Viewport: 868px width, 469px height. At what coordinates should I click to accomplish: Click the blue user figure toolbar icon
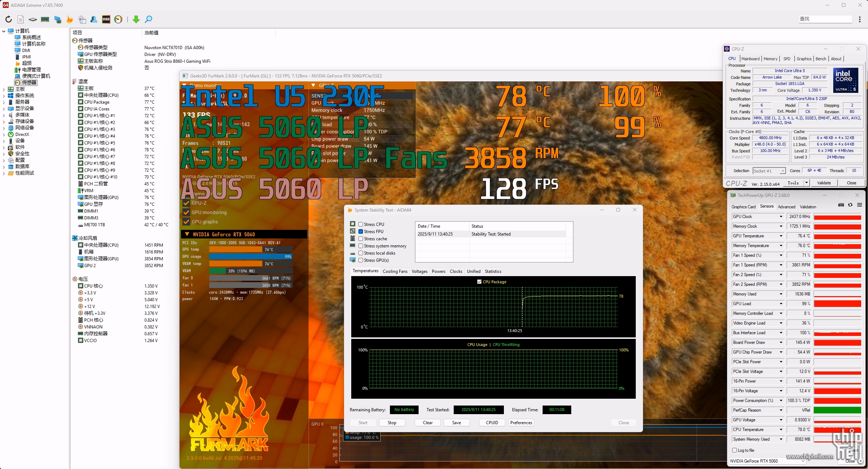[94, 19]
